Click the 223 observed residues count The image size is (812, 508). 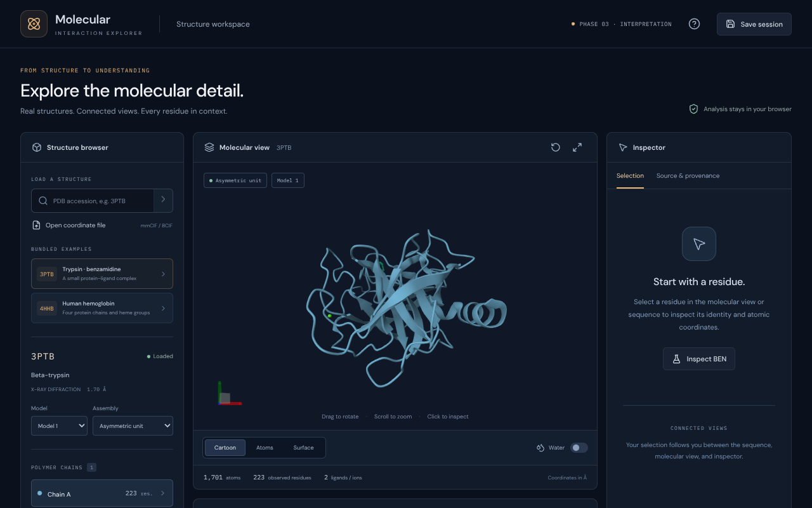point(282,478)
